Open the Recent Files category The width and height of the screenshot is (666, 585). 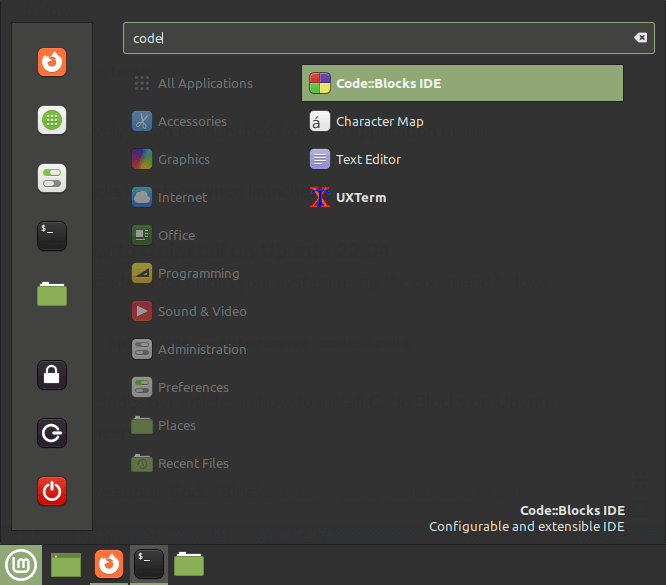point(193,463)
